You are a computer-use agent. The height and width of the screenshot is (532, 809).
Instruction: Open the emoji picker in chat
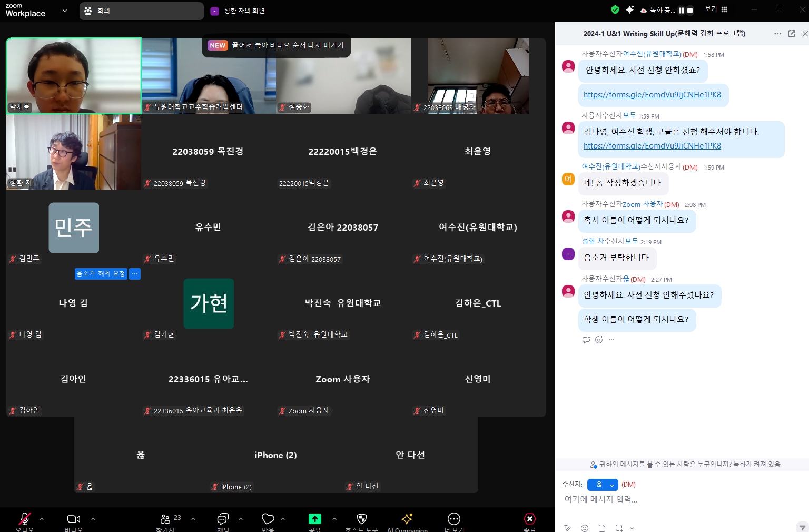tap(585, 528)
